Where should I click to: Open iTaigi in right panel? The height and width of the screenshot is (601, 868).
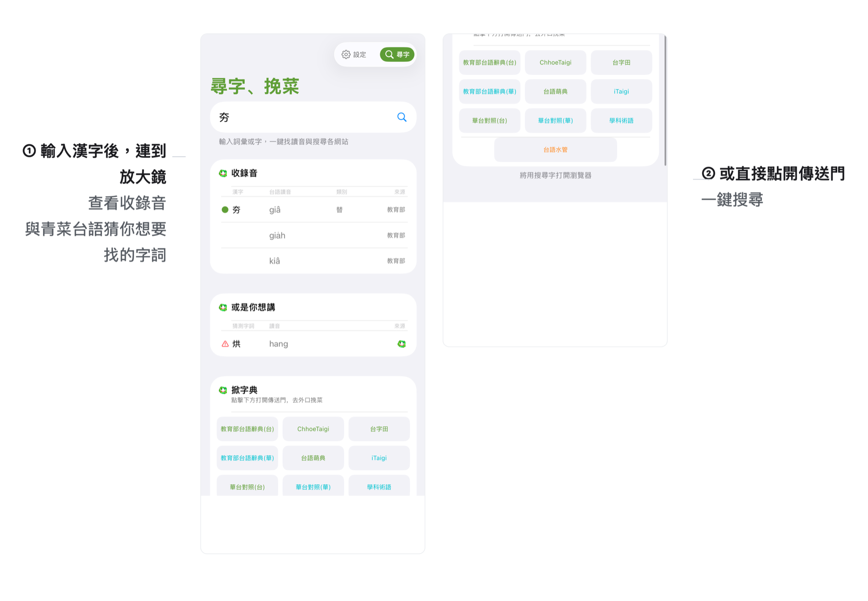621,91
